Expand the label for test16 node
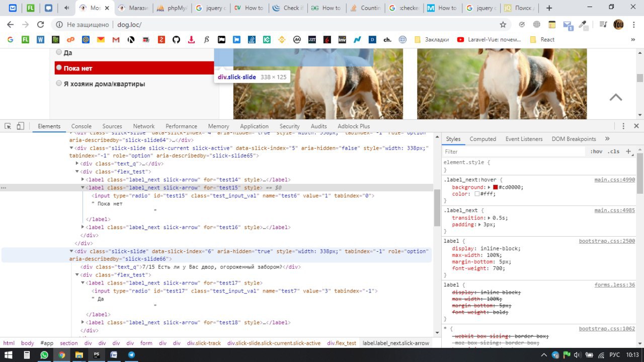Screen dimensions: 644x362 coord(83,228)
